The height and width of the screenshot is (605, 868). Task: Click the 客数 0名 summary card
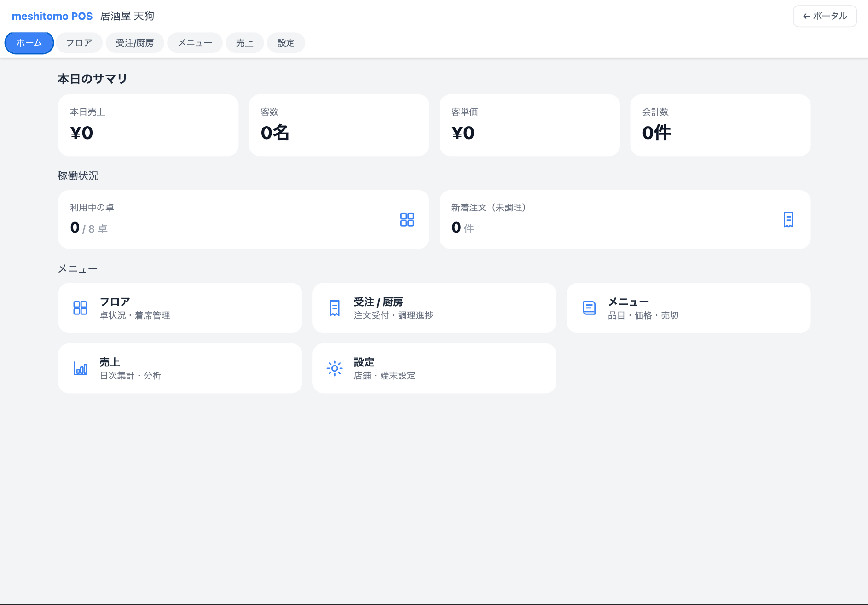339,125
